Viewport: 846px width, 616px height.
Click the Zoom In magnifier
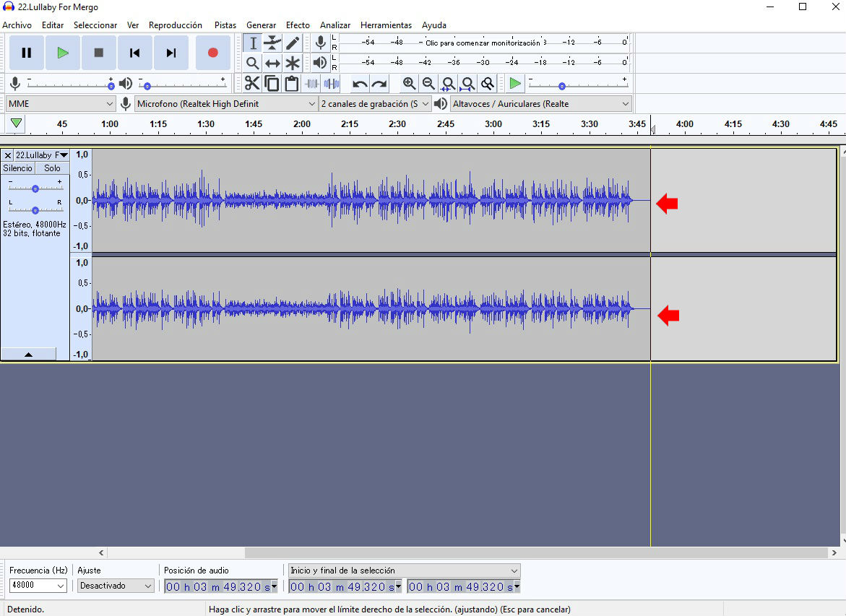(409, 84)
